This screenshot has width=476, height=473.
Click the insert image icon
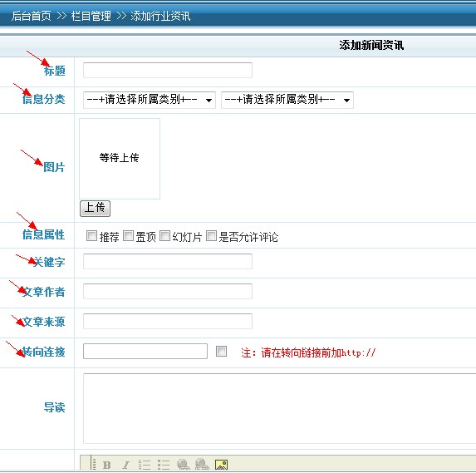pyautogui.click(x=221, y=465)
